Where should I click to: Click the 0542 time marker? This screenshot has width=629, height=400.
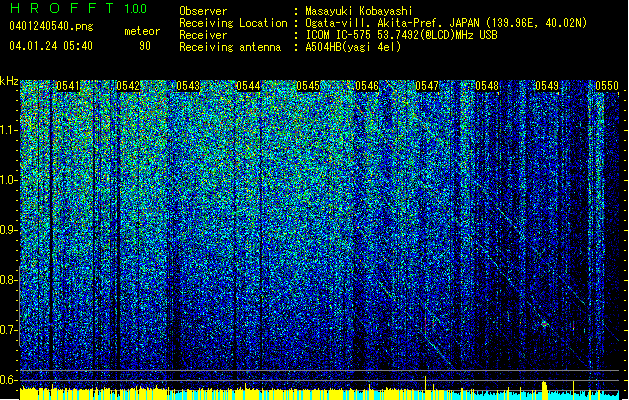tap(128, 86)
